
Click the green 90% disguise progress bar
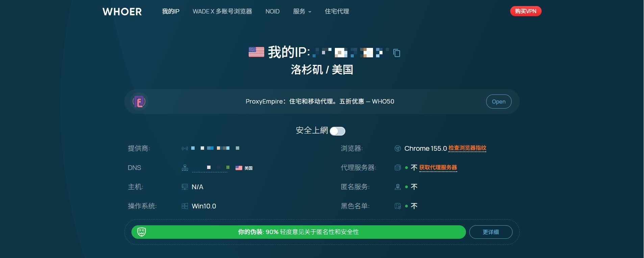click(x=299, y=232)
